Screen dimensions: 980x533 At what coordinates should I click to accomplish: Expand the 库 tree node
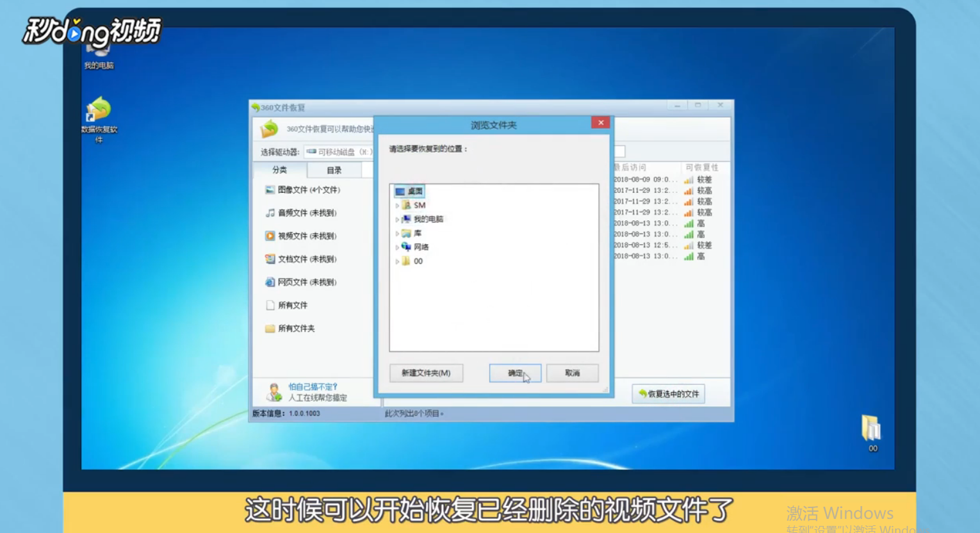tap(397, 234)
